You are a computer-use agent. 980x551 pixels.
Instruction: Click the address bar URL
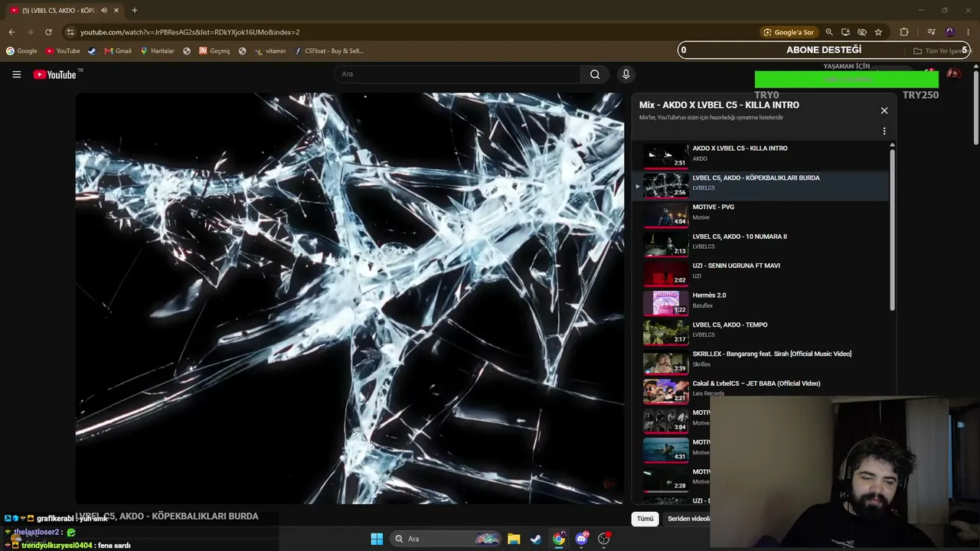tap(190, 32)
